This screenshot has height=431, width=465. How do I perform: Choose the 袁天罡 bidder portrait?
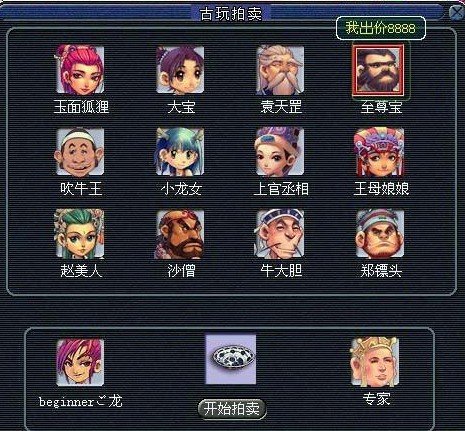coord(280,70)
